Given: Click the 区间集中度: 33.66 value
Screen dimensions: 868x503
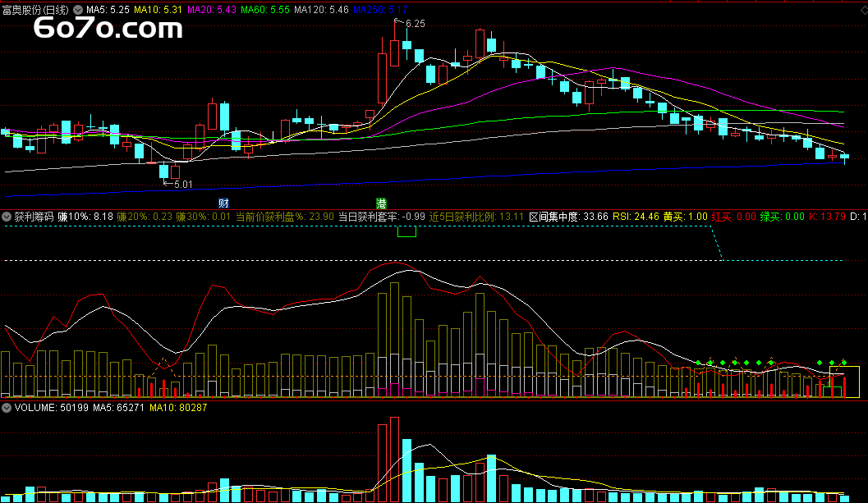Looking at the screenshot, I should pos(568,217).
